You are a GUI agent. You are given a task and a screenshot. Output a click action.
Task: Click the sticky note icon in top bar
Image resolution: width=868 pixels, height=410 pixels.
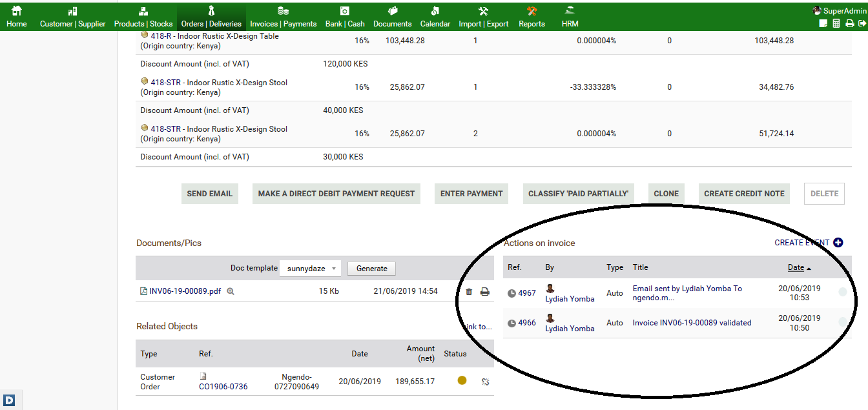[823, 23]
